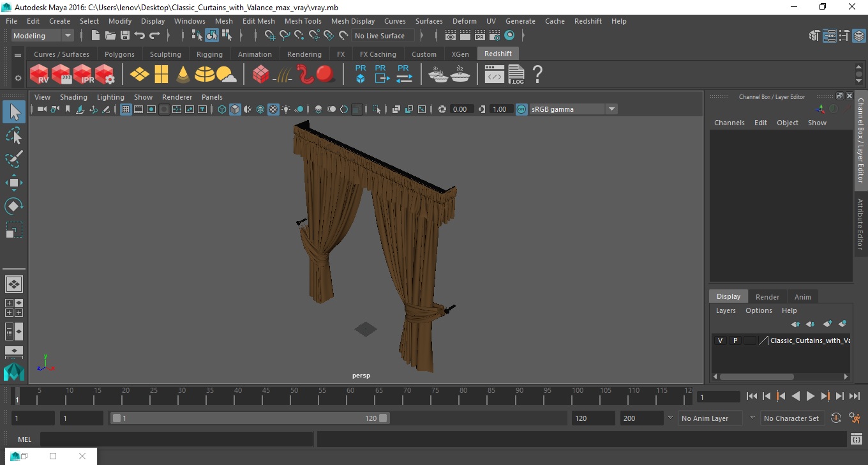The image size is (868, 465).
Task: Toggle the auto keyframe button
Action: 836,418
